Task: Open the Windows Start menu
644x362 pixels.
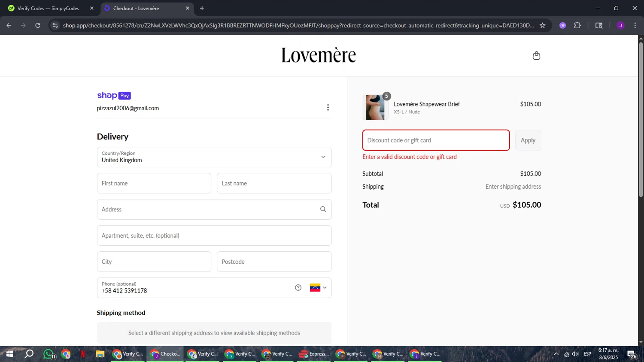Action: [x=9, y=354]
